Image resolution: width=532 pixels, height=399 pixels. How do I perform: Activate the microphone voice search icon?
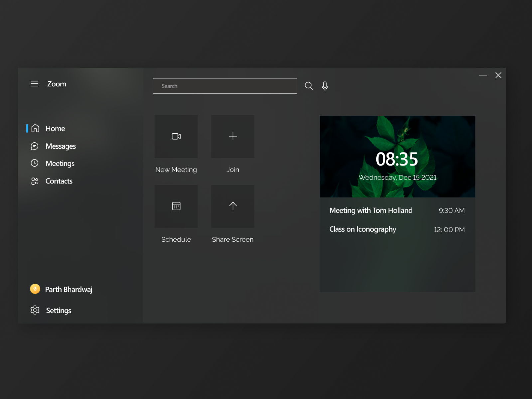325,86
